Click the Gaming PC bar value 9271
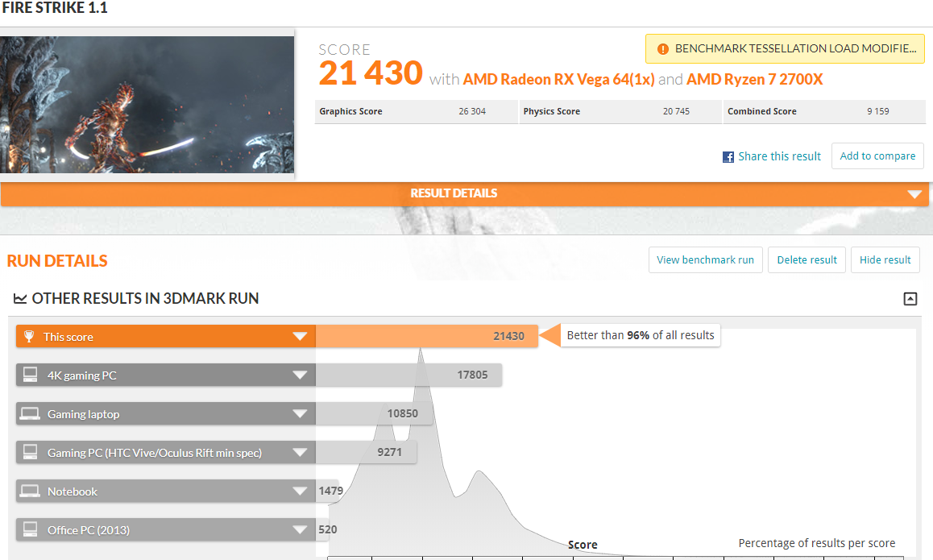 pyautogui.click(x=390, y=452)
